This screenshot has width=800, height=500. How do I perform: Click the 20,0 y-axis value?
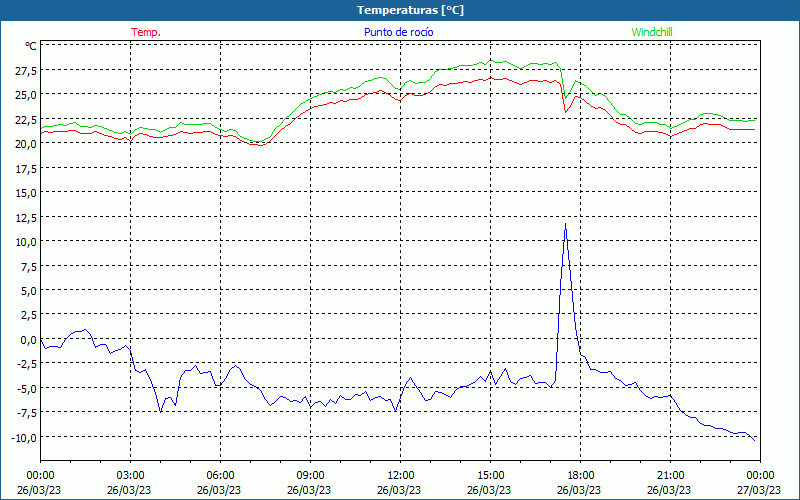click(24, 144)
